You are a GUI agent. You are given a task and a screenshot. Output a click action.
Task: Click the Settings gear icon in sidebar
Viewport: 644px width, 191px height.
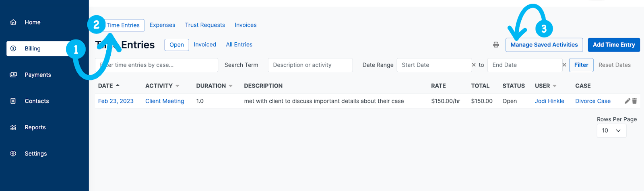[x=13, y=154]
